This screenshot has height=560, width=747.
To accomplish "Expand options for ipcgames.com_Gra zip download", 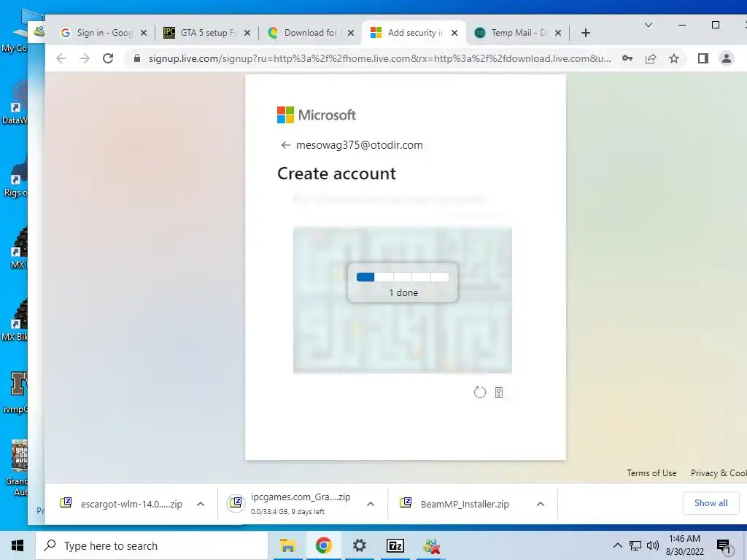I will (371, 504).
